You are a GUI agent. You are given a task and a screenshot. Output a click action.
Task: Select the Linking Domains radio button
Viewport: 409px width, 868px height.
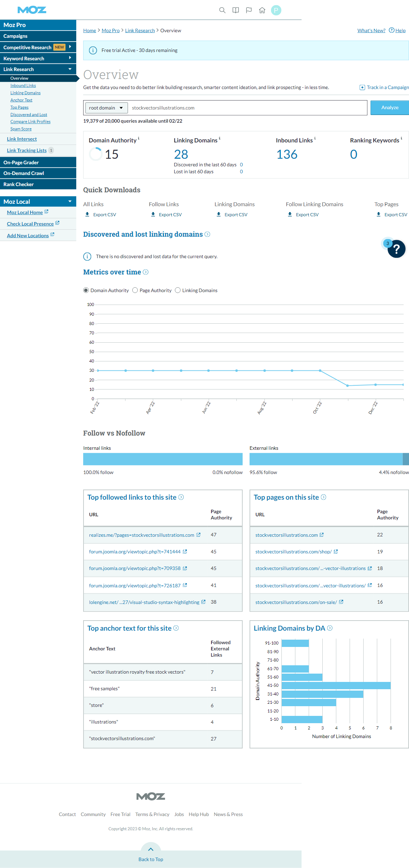(178, 290)
